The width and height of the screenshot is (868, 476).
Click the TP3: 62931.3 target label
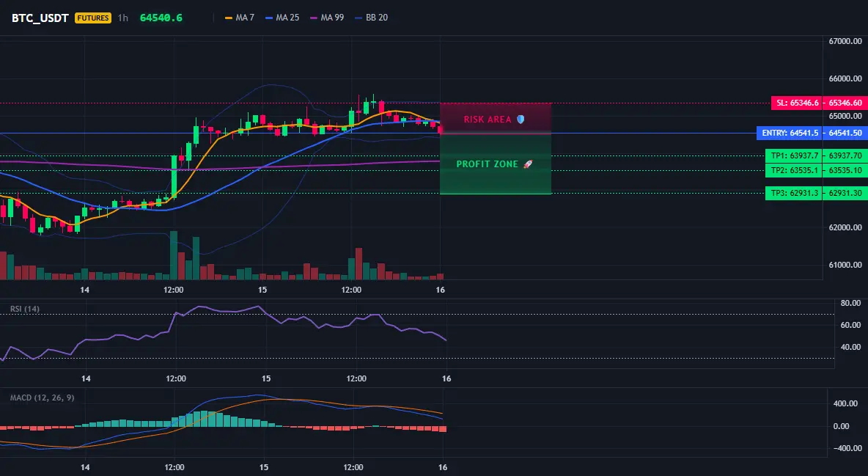[795, 194]
